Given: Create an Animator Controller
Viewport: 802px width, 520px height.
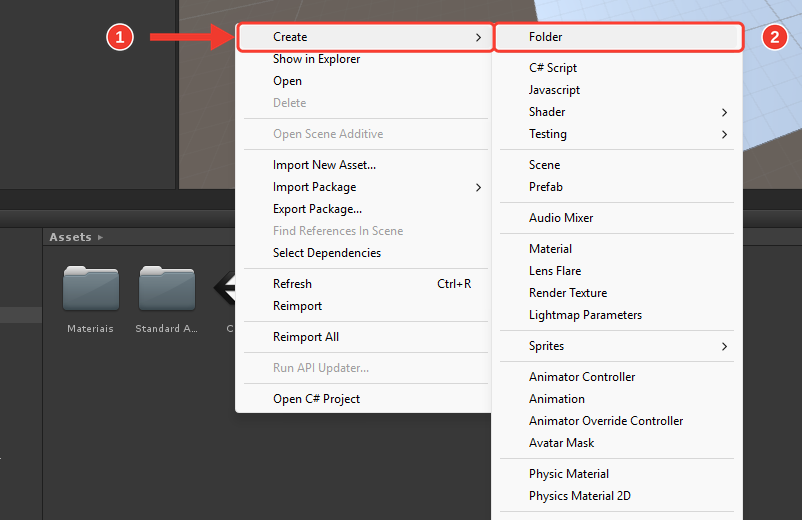Looking at the screenshot, I should point(582,377).
